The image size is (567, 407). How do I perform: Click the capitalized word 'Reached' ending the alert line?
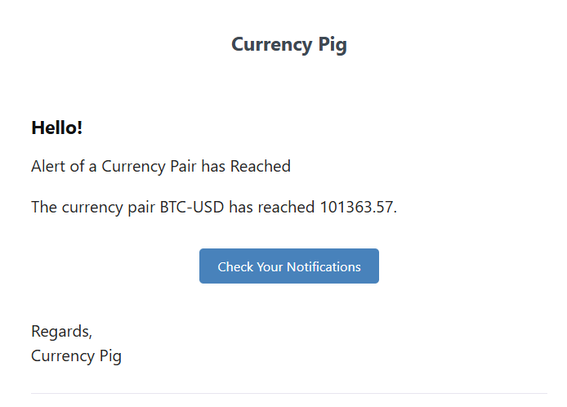(260, 166)
